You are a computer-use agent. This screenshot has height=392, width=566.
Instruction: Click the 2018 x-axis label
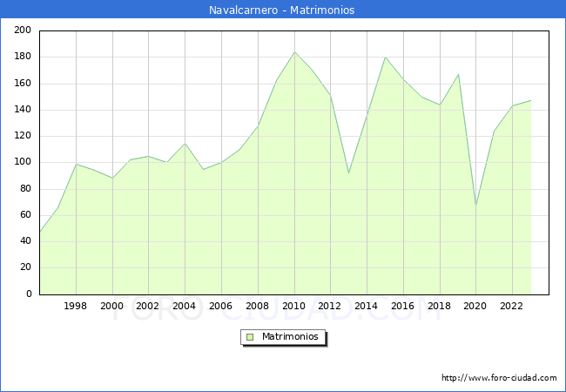pos(439,306)
